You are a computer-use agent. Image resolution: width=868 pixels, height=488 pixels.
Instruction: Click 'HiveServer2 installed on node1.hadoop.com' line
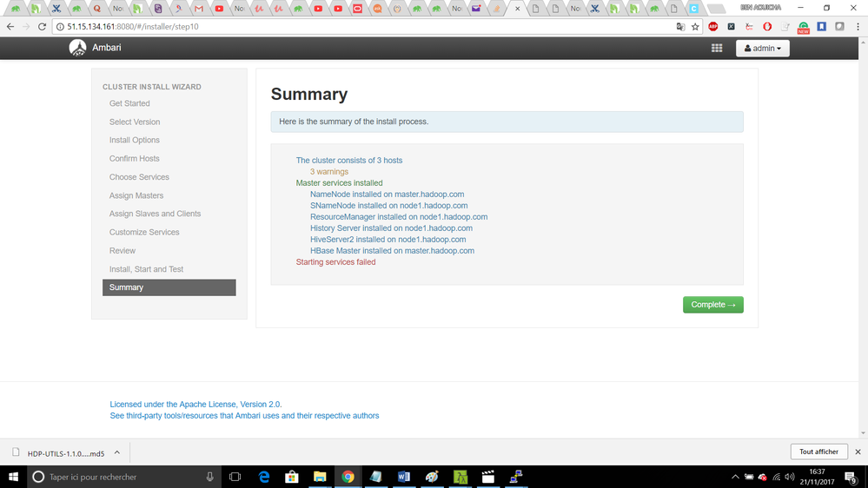[x=388, y=240]
